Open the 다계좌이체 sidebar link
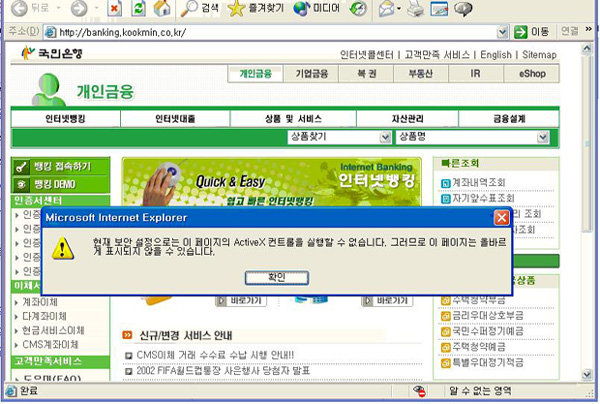This screenshot has height=404, width=600. (44, 316)
